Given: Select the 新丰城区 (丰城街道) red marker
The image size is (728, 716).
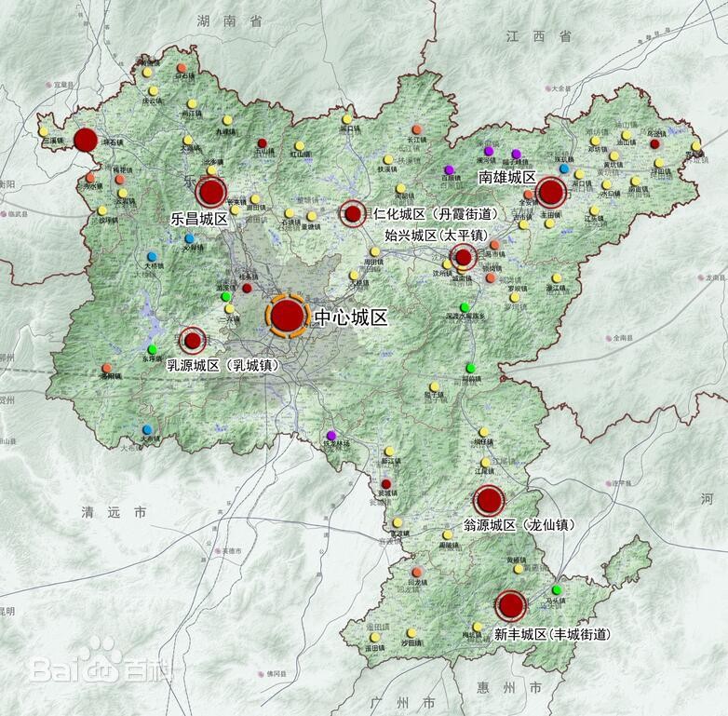Looking at the screenshot, I should [510, 606].
